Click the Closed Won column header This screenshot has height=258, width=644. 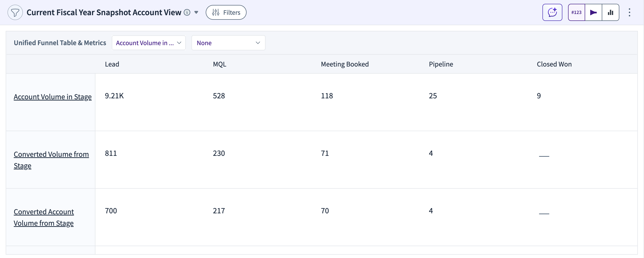554,64
